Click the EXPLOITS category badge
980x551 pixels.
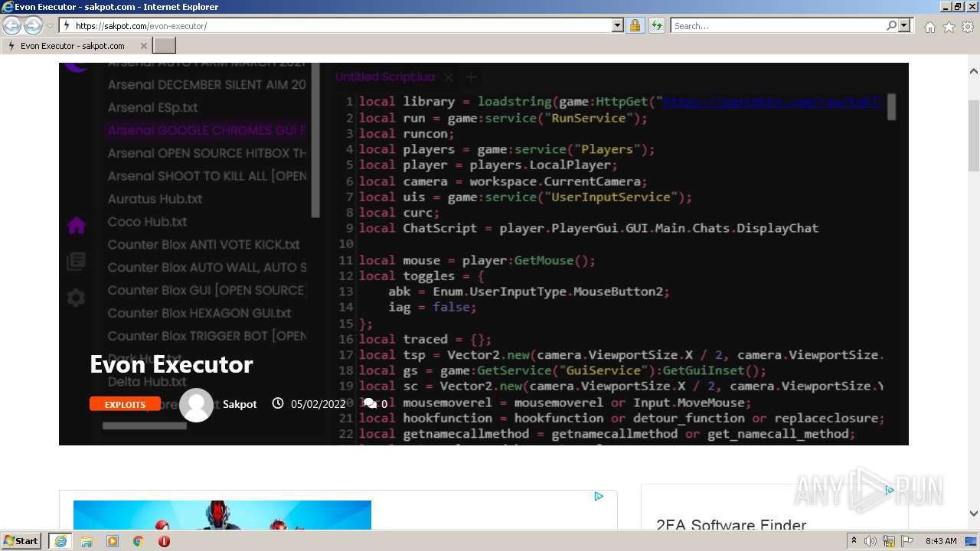pyautogui.click(x=125, y=404)
